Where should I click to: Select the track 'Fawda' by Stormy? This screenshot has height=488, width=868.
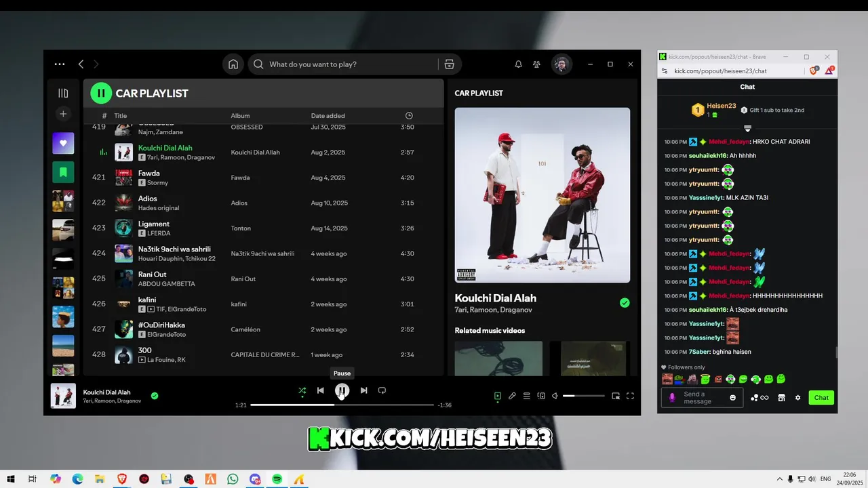click(x=263, y=178)
